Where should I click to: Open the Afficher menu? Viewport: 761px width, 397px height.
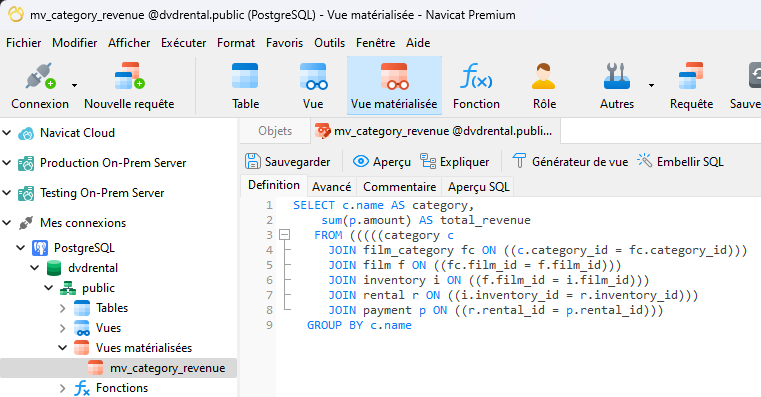click(x=129, y=43)
